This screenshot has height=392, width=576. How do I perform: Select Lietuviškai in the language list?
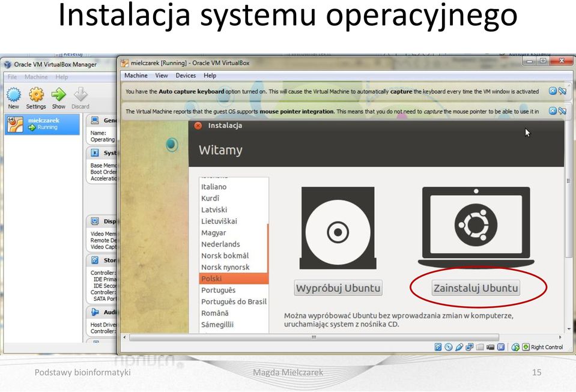pyautogui.click(x=234, y=222)
